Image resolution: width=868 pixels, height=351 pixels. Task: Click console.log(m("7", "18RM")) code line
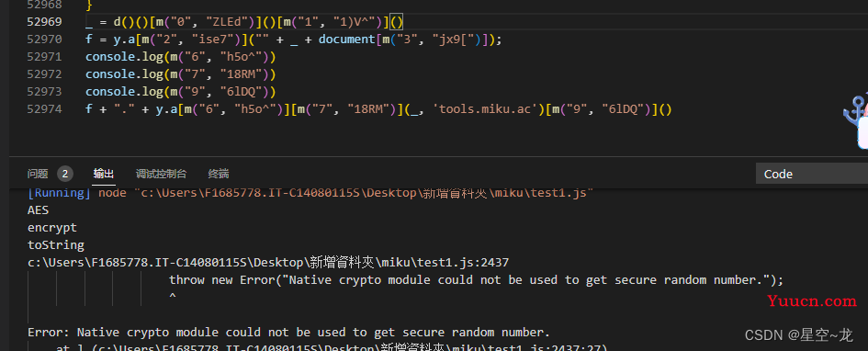[180, 74]
